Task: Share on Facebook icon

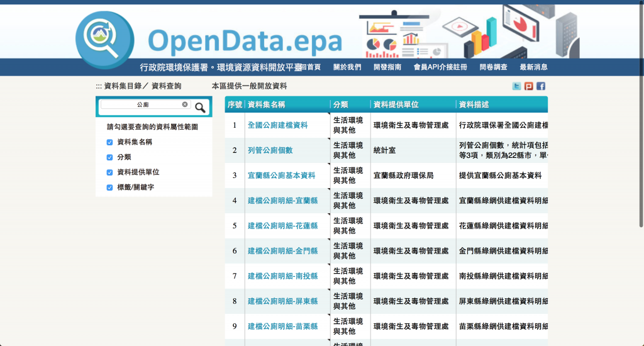Action: (x=541, y=86)
